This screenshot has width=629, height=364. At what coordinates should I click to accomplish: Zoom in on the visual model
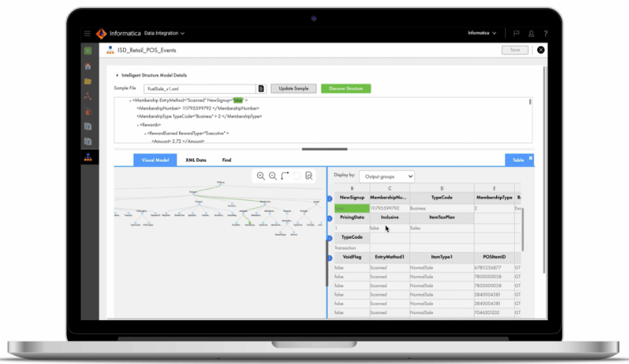pos(260,176)
